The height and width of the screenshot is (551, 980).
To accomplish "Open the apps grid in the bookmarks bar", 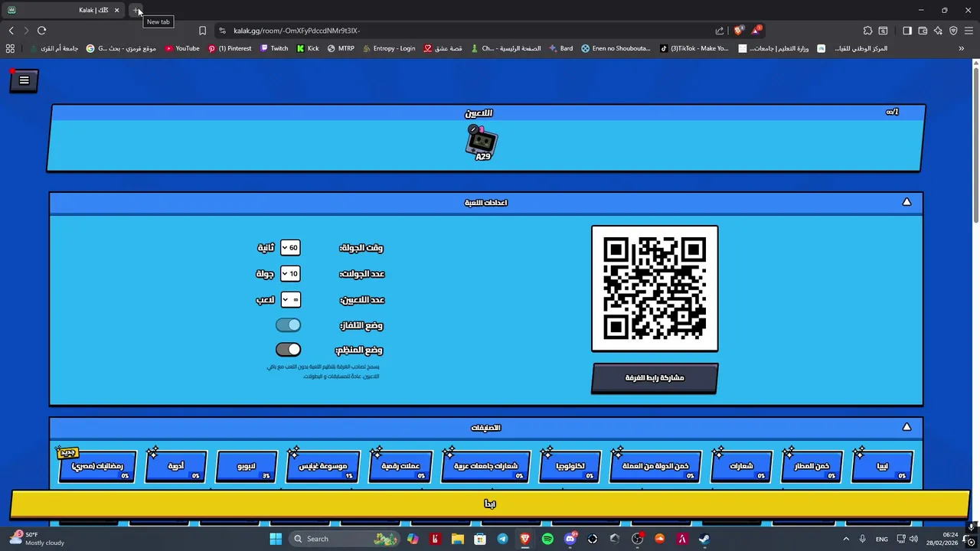I will pos(10,48).
